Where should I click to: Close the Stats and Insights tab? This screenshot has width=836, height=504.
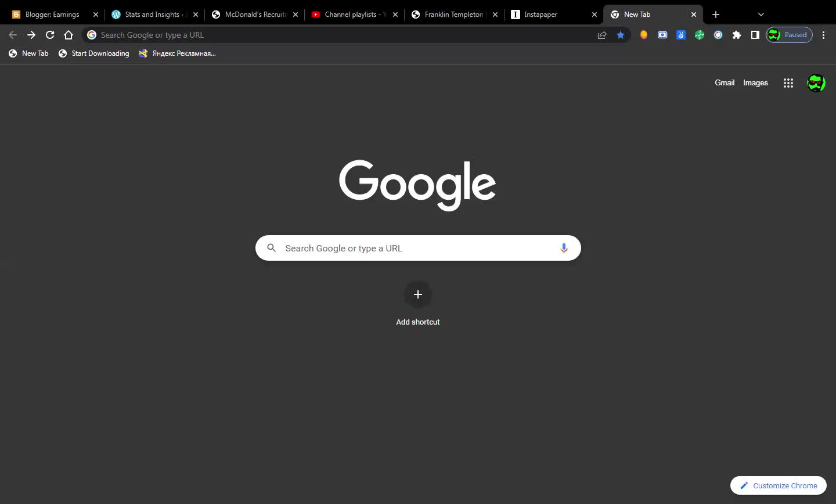[x=196, y=15]
